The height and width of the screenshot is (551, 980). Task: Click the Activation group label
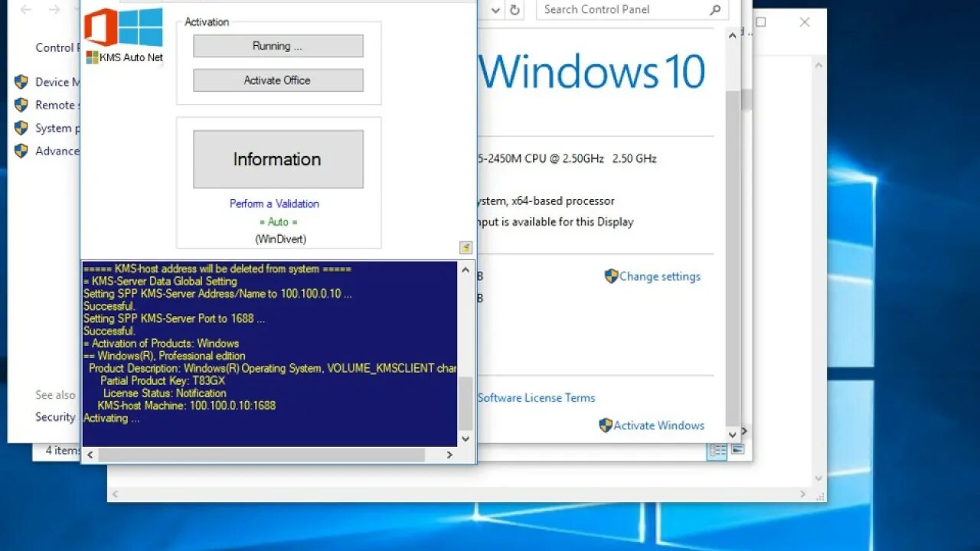tap(207, 22)
